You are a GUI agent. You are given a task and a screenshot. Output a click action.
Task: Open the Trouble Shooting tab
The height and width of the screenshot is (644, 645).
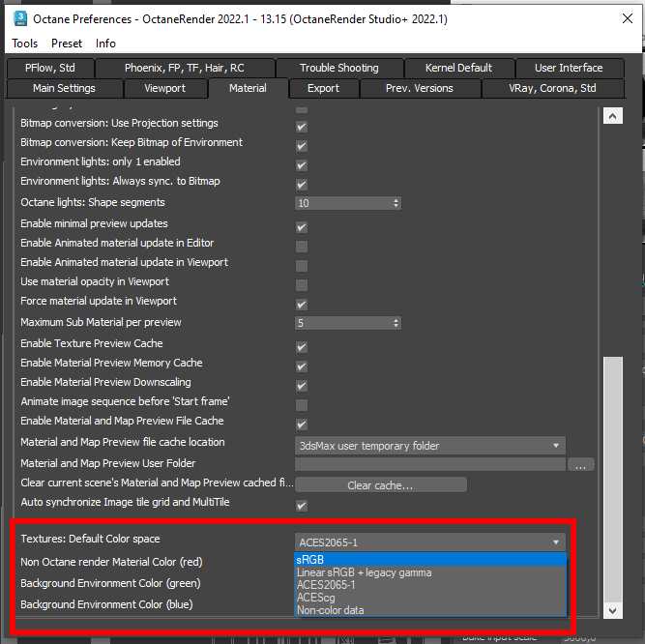pyautogui.click(x=339, y=68)
